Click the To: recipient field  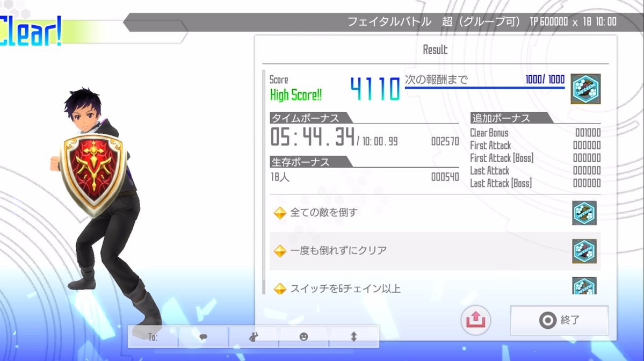(x=153, y=337)
